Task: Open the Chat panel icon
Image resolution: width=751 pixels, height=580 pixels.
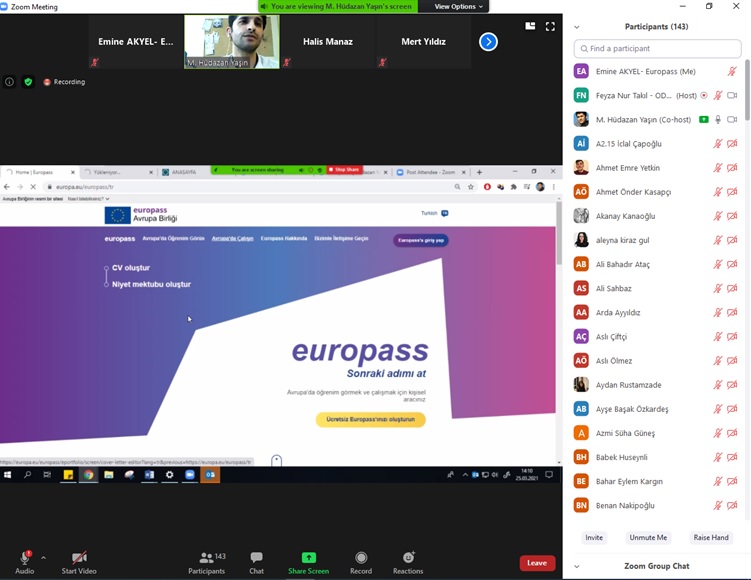Action: (x=256, y=557)
